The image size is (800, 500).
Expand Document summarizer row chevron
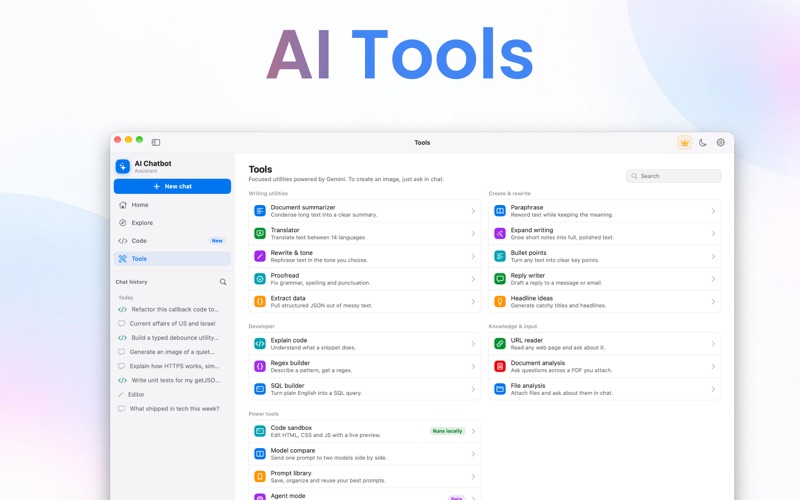[473, 211]
